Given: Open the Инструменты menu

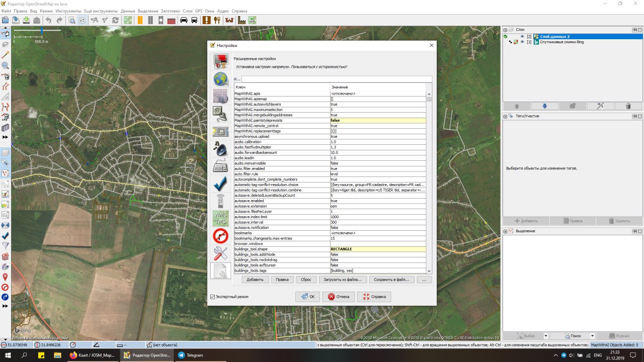Looking at the screenshot, I should (68, 11).
